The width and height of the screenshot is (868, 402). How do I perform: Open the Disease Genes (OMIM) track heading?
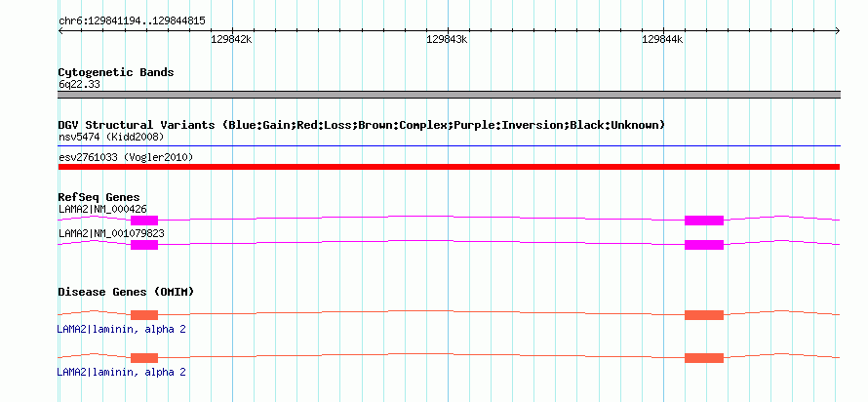(126, 292)
